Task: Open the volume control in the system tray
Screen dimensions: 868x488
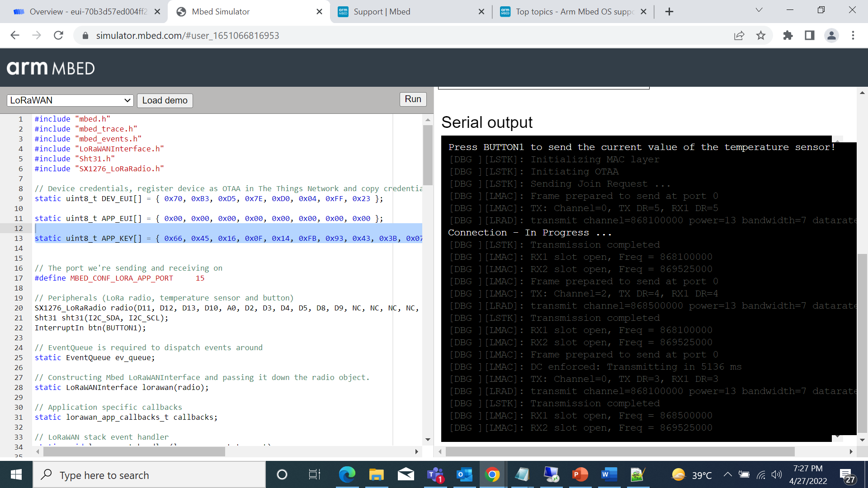Action: tap(777, 475)
